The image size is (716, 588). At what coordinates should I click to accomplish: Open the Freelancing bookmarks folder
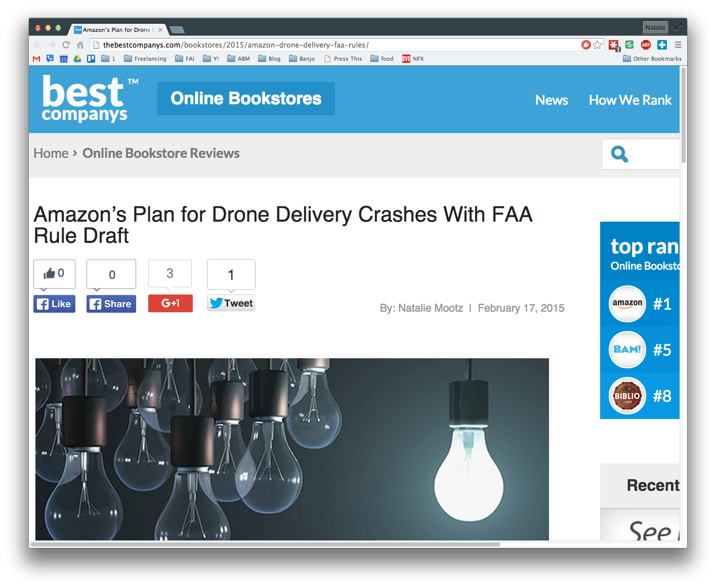coord(145,59)
